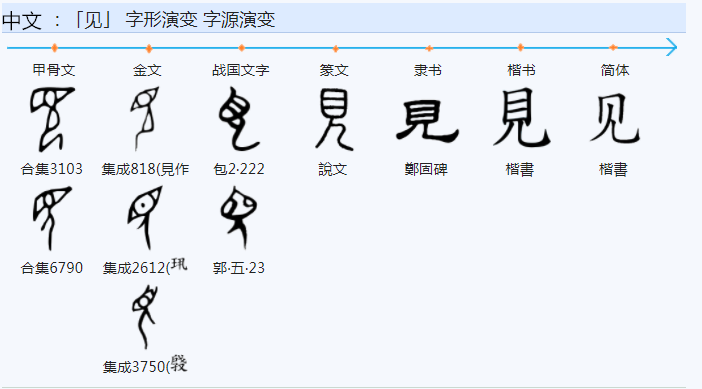Click the 合集6790 source caption

click(x=52, y=268)
